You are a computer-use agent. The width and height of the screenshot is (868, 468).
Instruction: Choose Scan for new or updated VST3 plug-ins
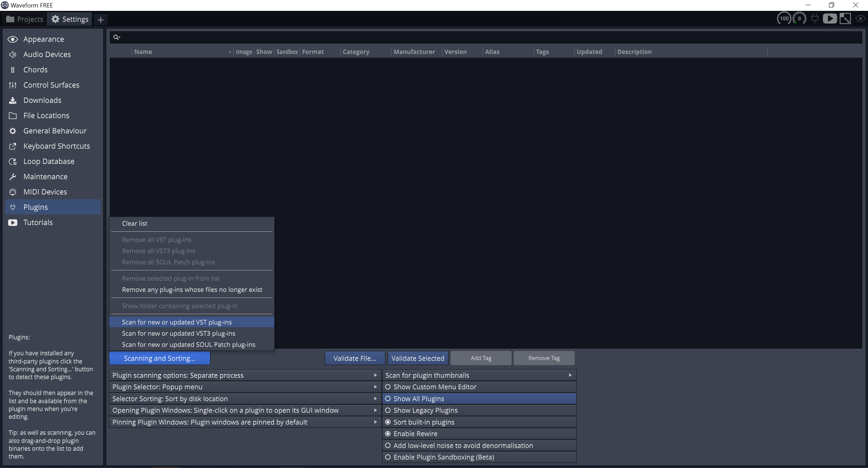point(192,334)
